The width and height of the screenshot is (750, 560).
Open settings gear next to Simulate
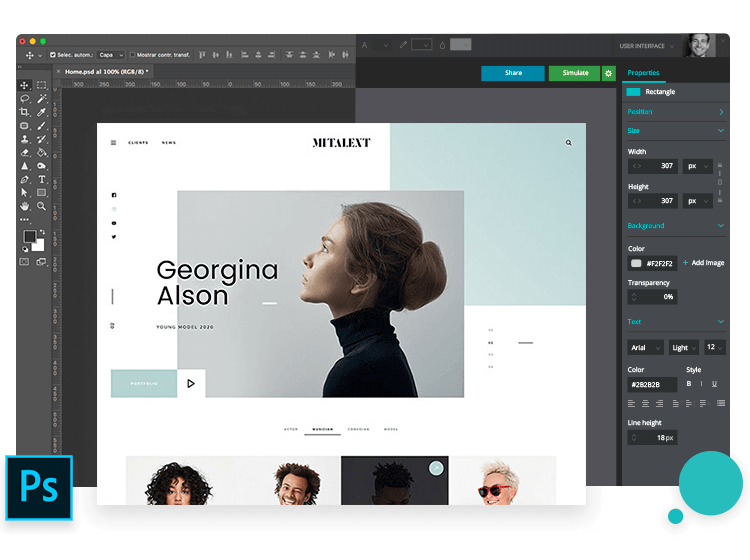pyautogui.click(x=608, y=73)
